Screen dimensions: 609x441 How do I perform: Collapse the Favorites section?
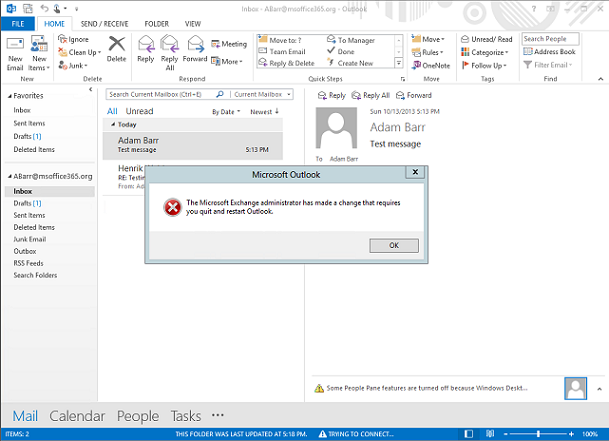tap(9, 96)
